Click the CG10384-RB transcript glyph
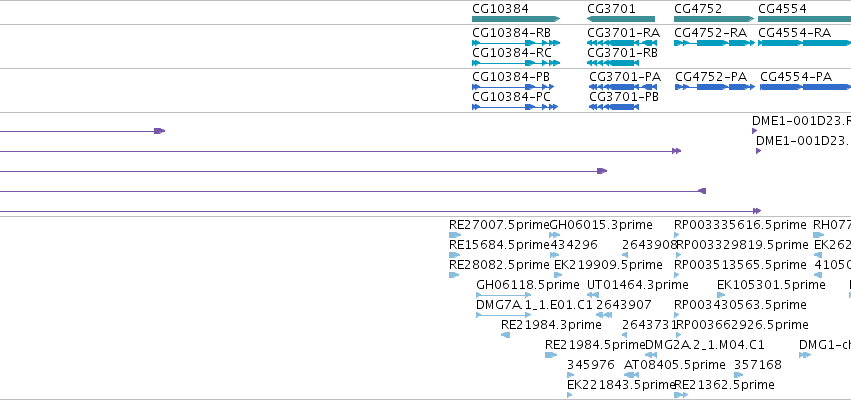851x400 pixels. tap(516, 42)
